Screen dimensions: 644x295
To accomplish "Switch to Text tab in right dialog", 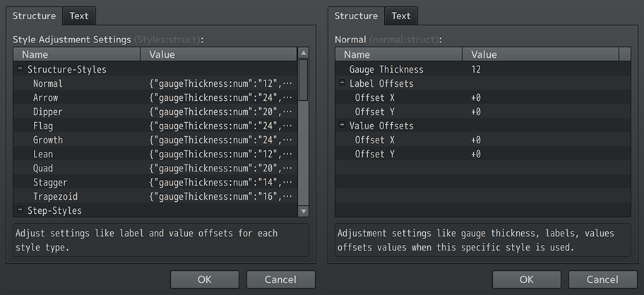I will [x=401, y=16].
